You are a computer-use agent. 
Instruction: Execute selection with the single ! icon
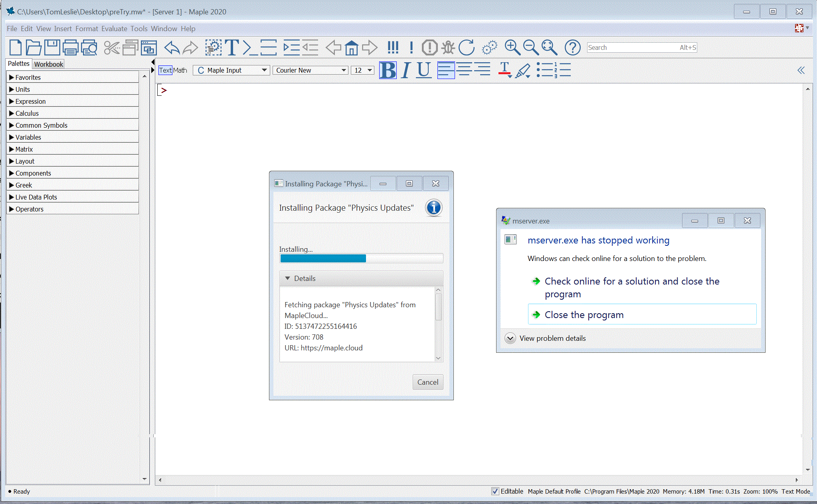(x=411, y=47)
